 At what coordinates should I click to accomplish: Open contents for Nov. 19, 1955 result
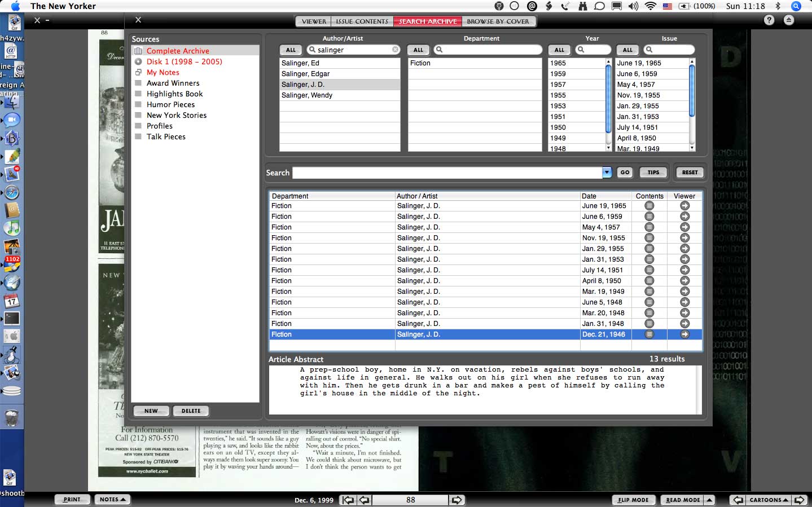(x=649, y=238)
